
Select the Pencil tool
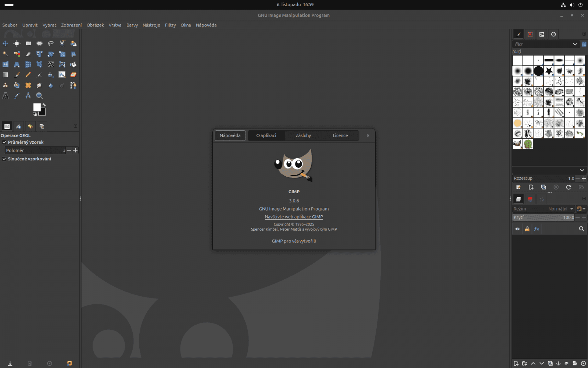[x=28, y=75]
